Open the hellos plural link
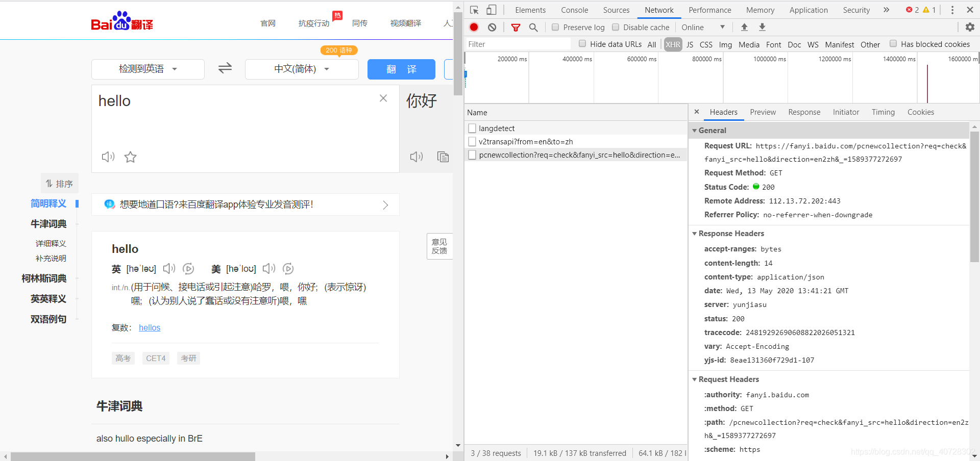This screenshot has height=461, width=980. (x=150, y=327)
